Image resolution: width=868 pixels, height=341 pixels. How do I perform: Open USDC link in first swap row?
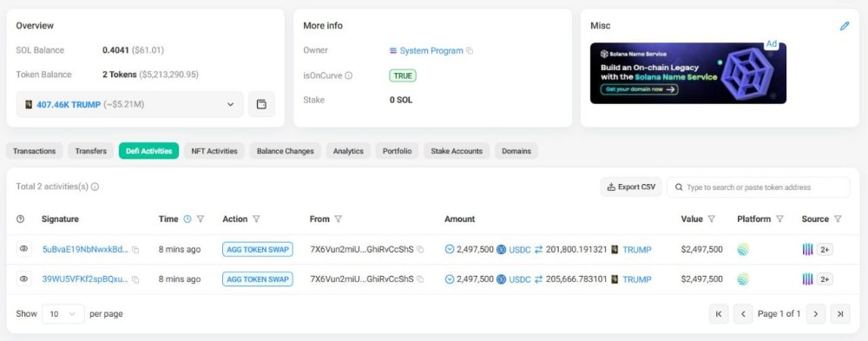(x=520, y=250)
